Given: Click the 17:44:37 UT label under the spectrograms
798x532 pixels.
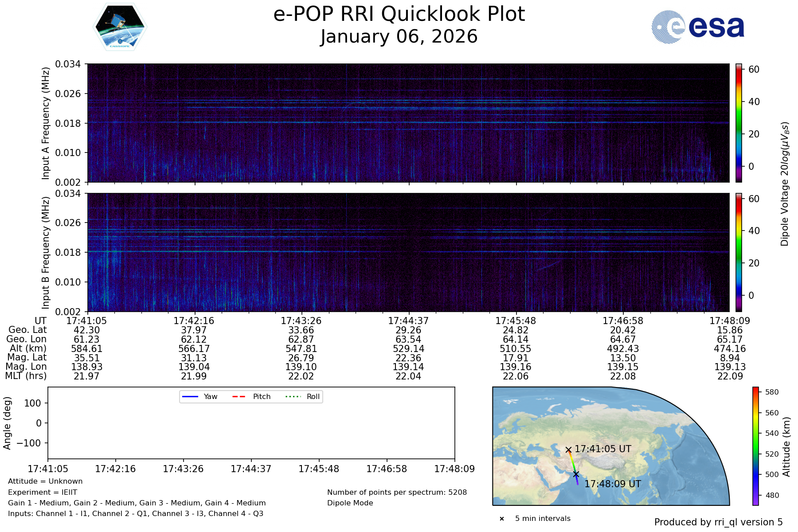Looking at the screenshot, I should tap(408, 321).
